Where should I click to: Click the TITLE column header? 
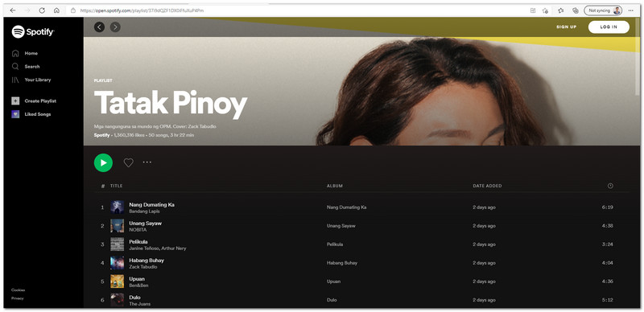[x=116, y=186]
